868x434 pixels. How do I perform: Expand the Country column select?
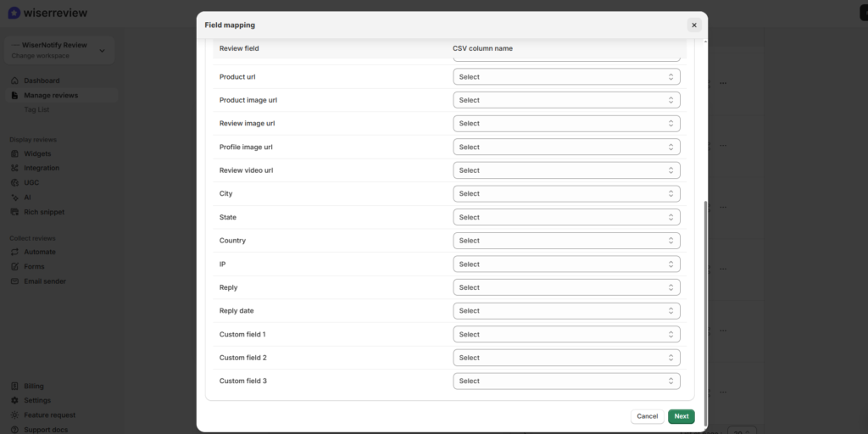tap(566, 241)
